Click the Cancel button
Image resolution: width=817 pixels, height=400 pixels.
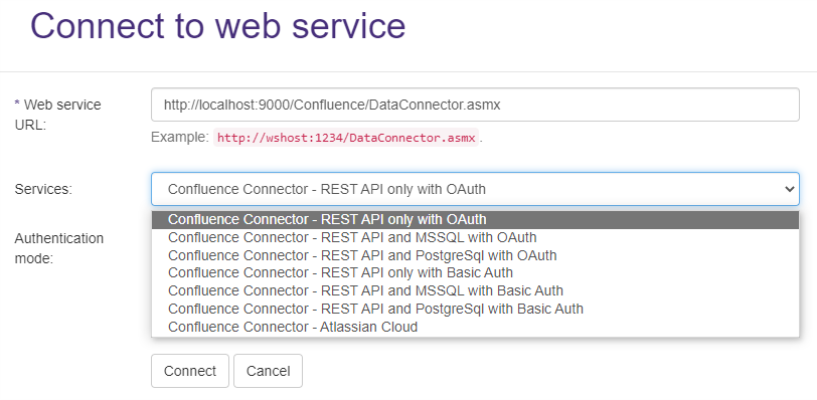pos(267,371)
